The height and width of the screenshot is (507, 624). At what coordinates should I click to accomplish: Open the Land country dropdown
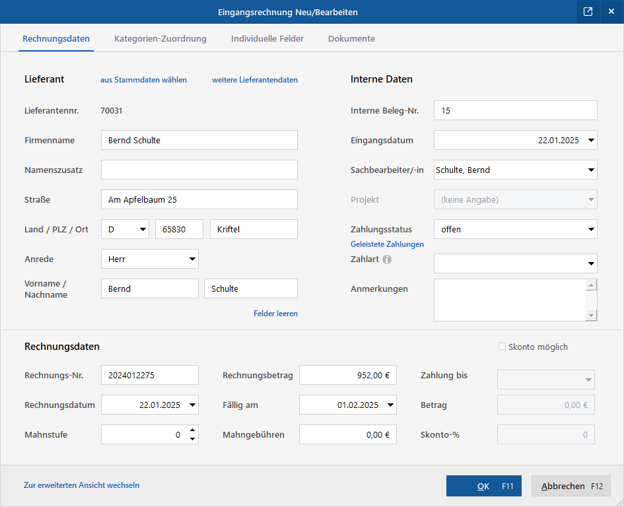pyautogui.click(x=143, y=230)
